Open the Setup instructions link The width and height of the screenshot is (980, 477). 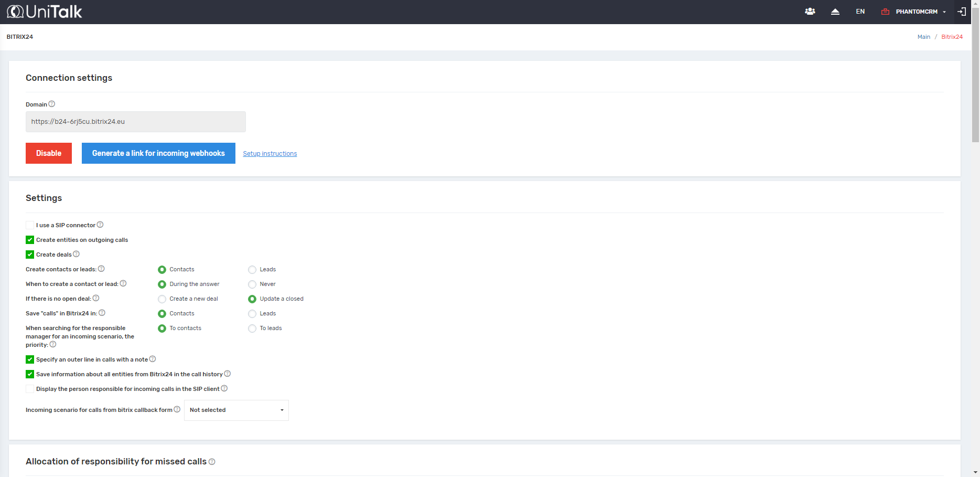270,154
